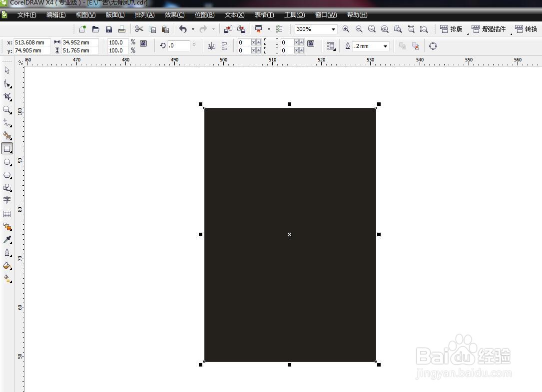
Task: Open the 文本 menu
Action: pyautogui.click(x=234, y=14)
